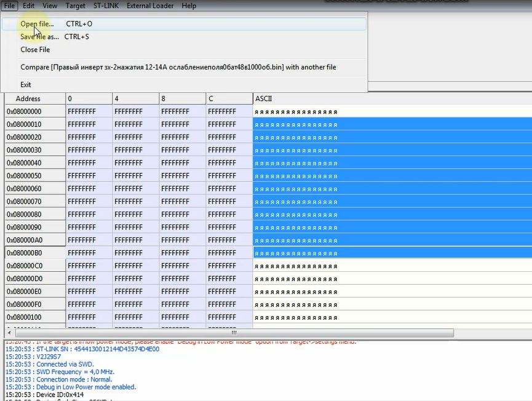
Task: Open the Edit menu
Action: point(29,6)
